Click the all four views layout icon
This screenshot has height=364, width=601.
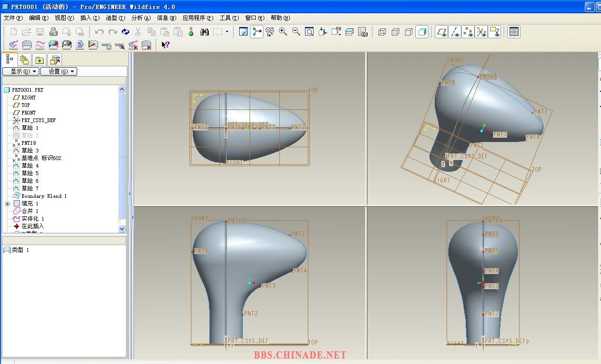[514, 32]
